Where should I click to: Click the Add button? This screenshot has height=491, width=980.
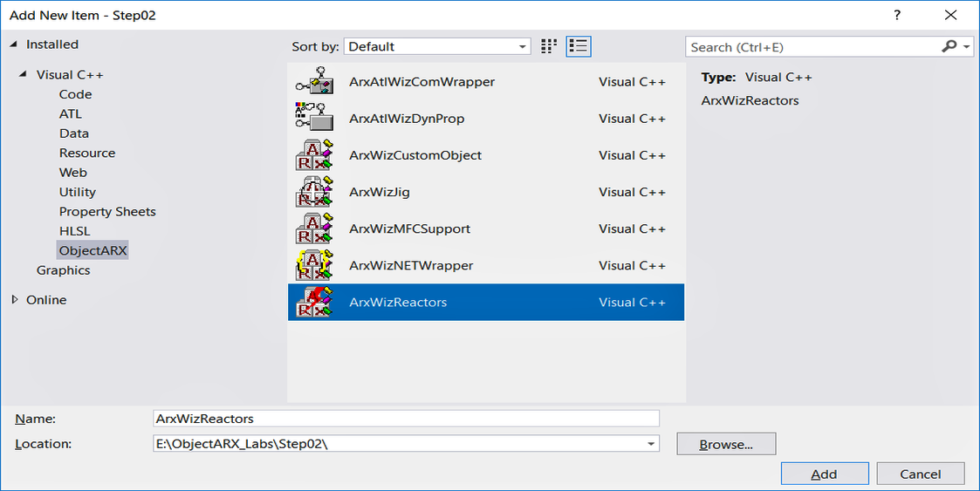tap(825, 474)
